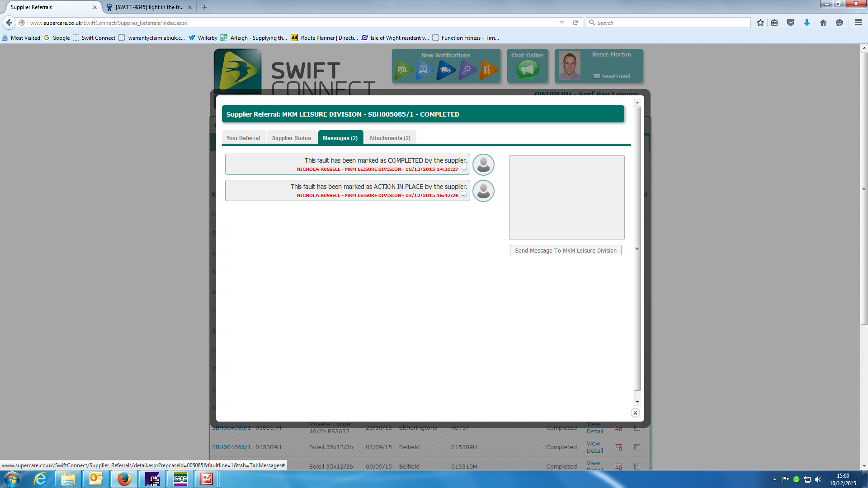Expand the address bar history dropdown
Screen dimensions: 868x488
point(561,23)
